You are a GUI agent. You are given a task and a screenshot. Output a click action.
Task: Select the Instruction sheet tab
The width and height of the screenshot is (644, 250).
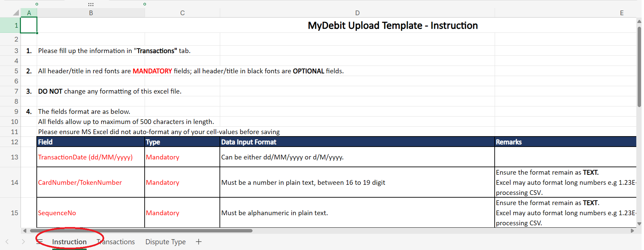coord(69,242)
